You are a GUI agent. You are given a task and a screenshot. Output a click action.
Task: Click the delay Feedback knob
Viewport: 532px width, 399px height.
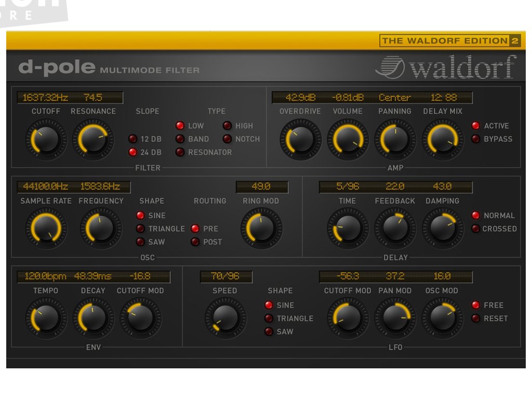[395, 229]
